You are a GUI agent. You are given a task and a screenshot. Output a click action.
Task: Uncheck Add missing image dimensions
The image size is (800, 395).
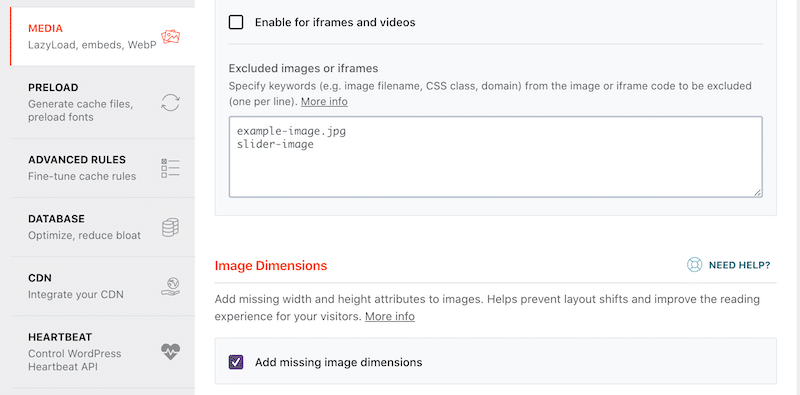(236, 362)
